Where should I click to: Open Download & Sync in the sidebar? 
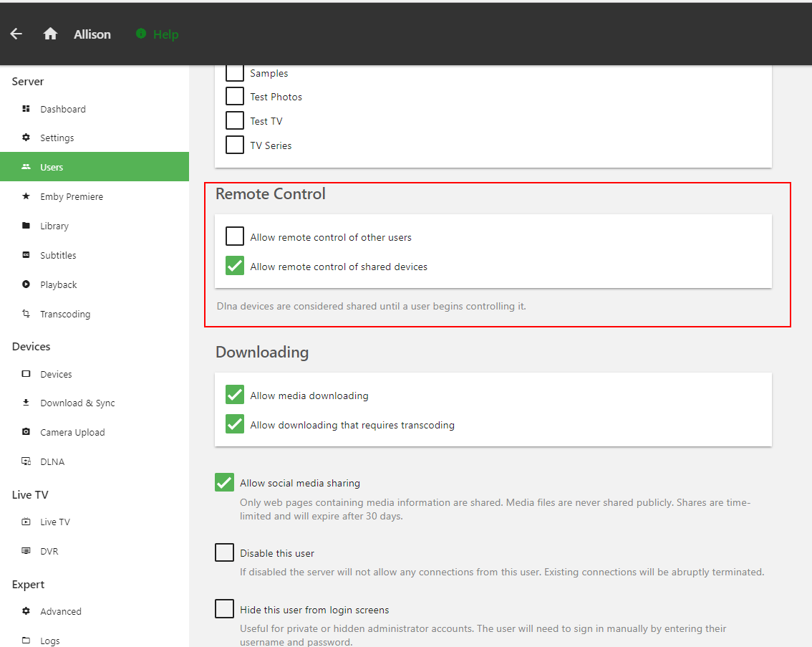(x=95, y=403)
